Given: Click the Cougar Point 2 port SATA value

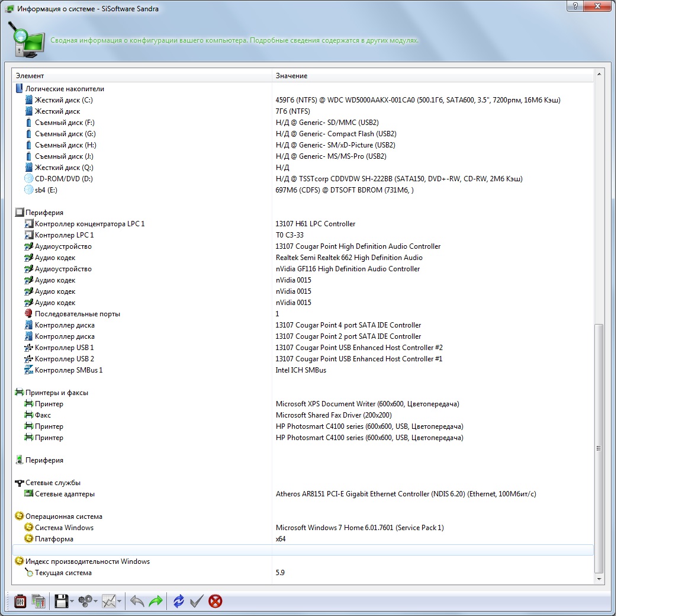Looking at the screenshot, I should pos(348,336).
